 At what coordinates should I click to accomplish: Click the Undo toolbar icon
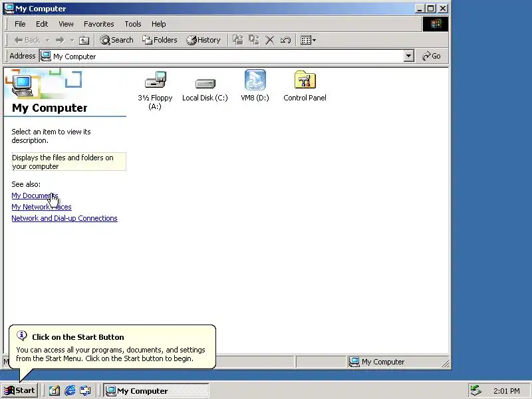(286, 41)
